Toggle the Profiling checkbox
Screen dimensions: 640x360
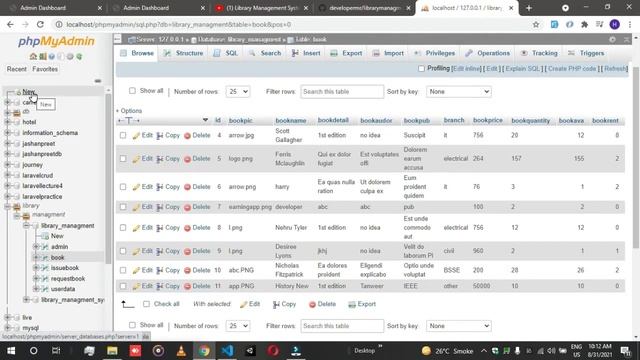(x=421, y=69)
